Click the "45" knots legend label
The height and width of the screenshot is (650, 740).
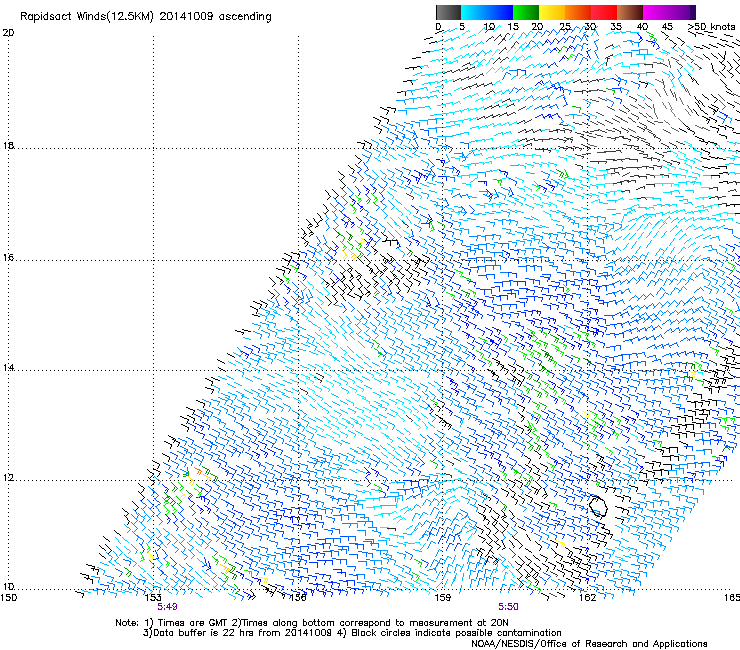pos(667,27)
